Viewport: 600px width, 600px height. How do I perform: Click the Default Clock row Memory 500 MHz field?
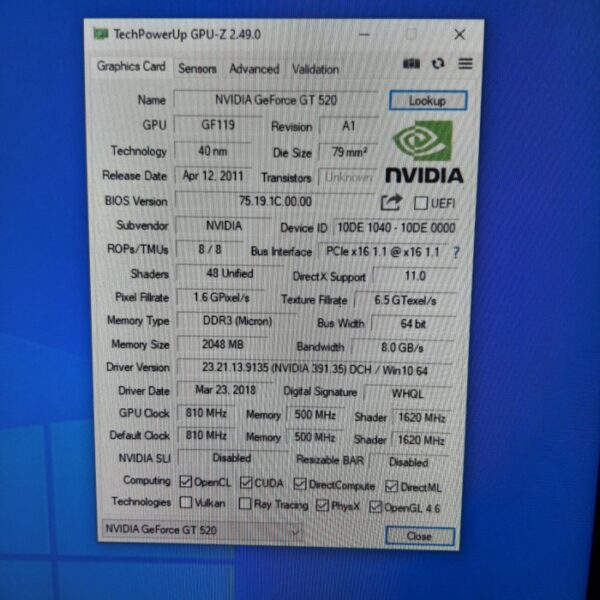coord(315,437)
